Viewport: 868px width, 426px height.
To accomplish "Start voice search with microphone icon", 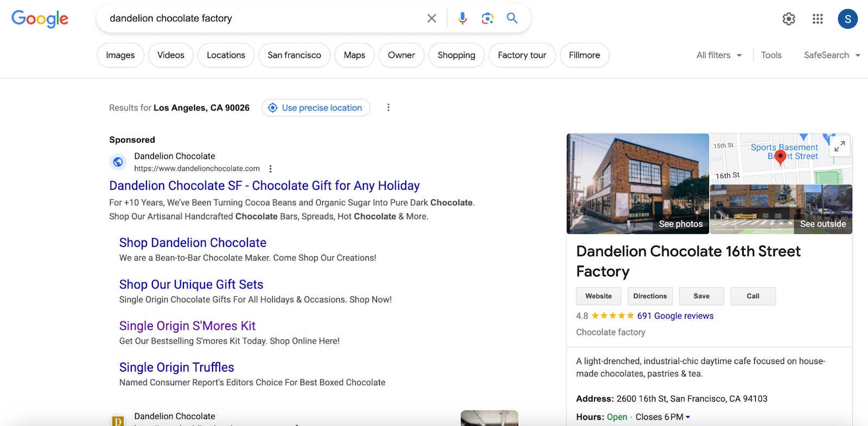I will tap(462, 18).
